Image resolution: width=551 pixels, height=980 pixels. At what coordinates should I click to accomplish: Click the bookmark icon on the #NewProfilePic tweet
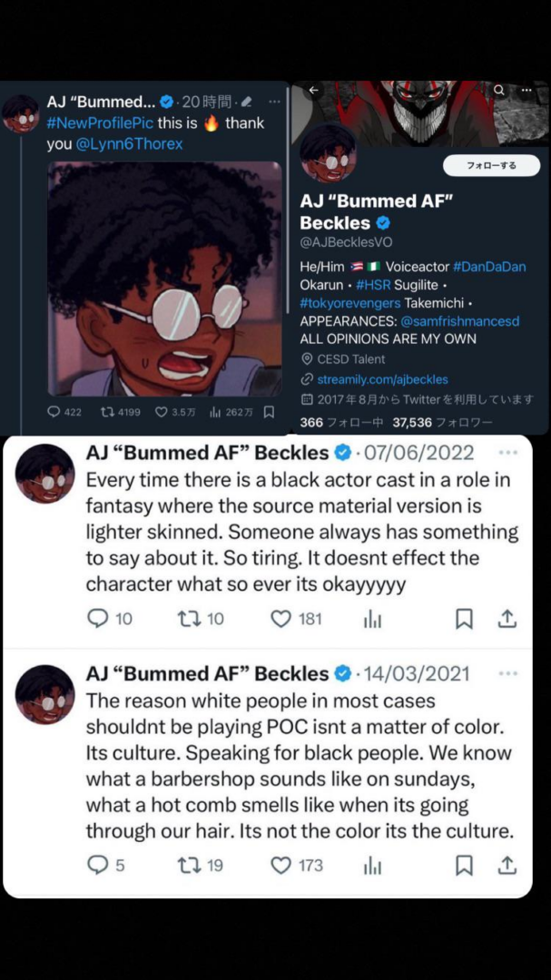pyautogui.click(x=269, y=412)
